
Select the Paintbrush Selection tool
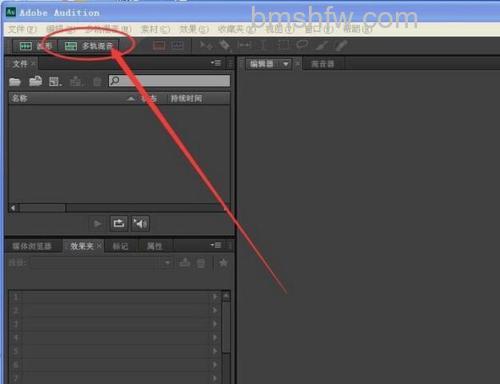coord(322,46)
